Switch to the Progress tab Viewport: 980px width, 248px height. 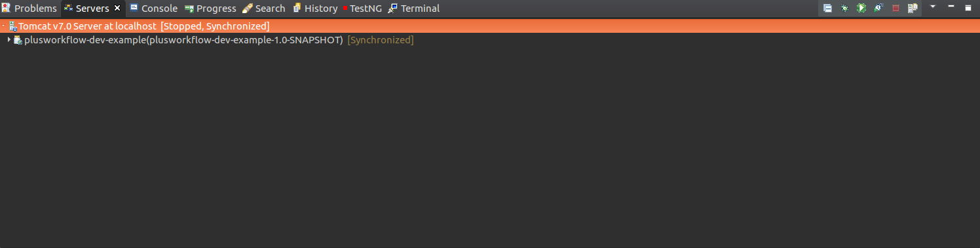pos(210,9)
